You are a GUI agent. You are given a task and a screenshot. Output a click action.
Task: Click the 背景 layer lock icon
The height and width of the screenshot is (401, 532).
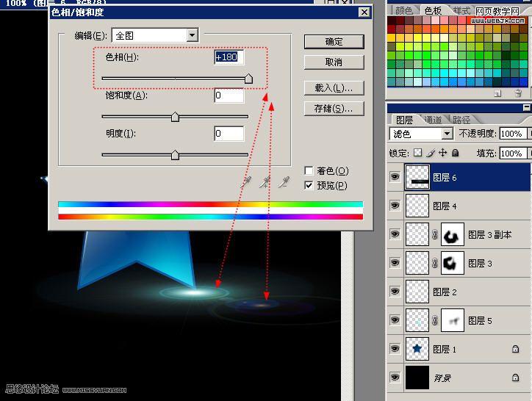(515, 377)
